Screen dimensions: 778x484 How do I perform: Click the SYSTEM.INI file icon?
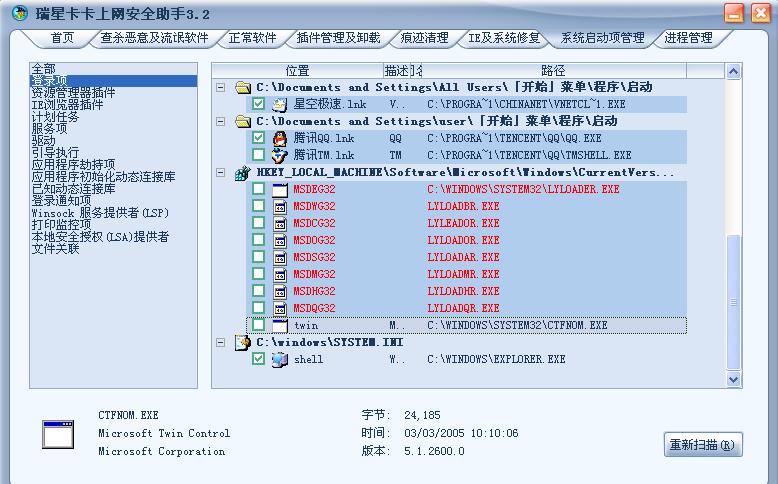[x=243, y=343]
